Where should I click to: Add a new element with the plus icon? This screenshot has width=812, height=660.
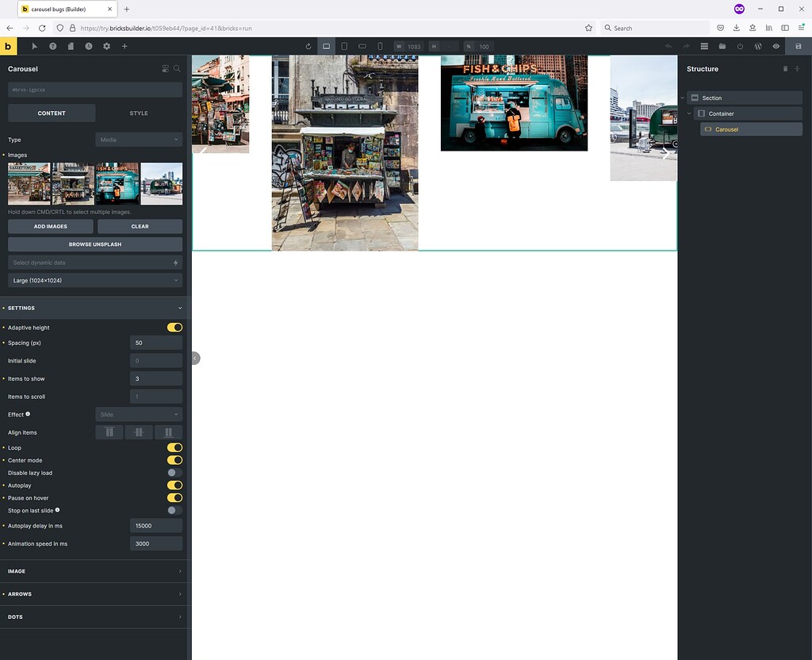click(124, 46)
